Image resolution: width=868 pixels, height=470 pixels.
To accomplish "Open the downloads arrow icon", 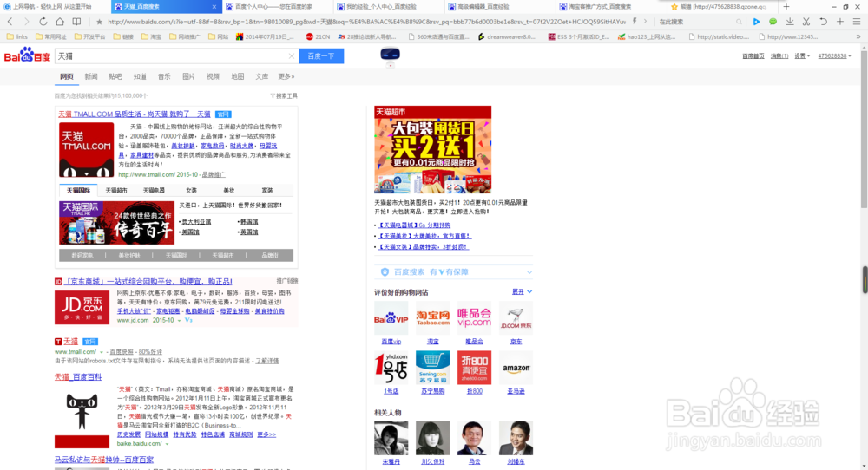I will click(x=790, y=22).
